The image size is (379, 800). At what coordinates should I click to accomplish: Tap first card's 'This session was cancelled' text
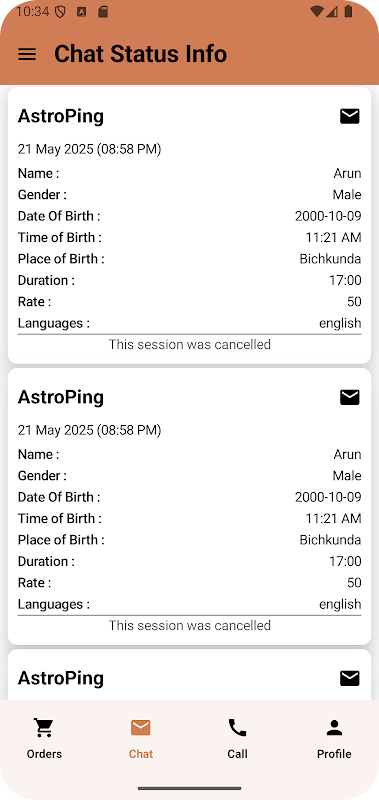point(190,344)
